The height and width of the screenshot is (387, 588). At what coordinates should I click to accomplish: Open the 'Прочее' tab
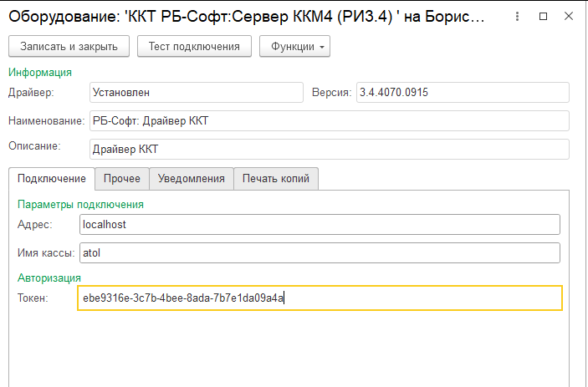122,179
